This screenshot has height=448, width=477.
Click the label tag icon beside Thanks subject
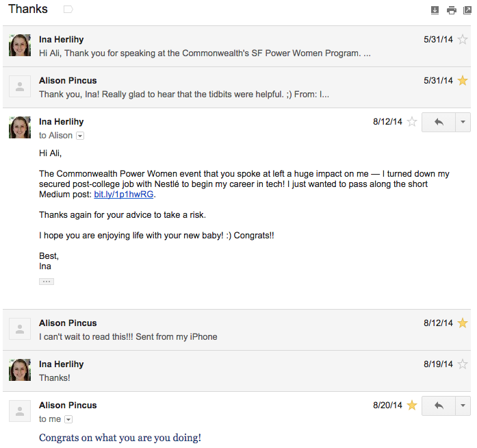[x=68, y=10]
